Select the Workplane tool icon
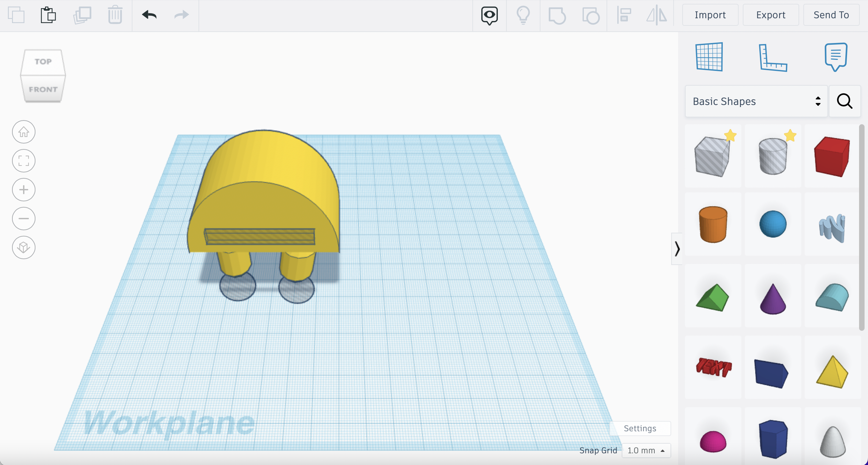This screenshot has height=465, width=868. point(709,57)
